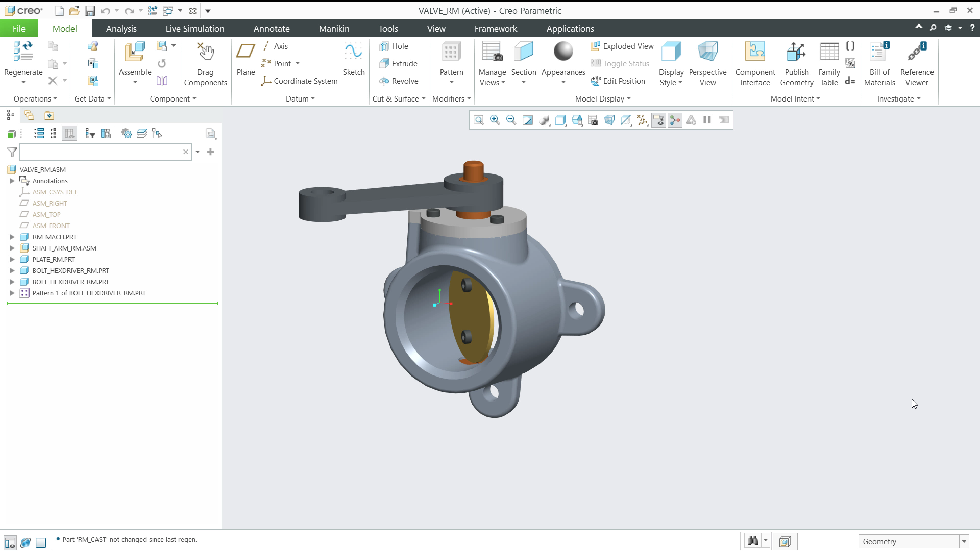Screen dimensions: 980x551
Task: Open the Bill of Materials
Action: click(879, 64)
